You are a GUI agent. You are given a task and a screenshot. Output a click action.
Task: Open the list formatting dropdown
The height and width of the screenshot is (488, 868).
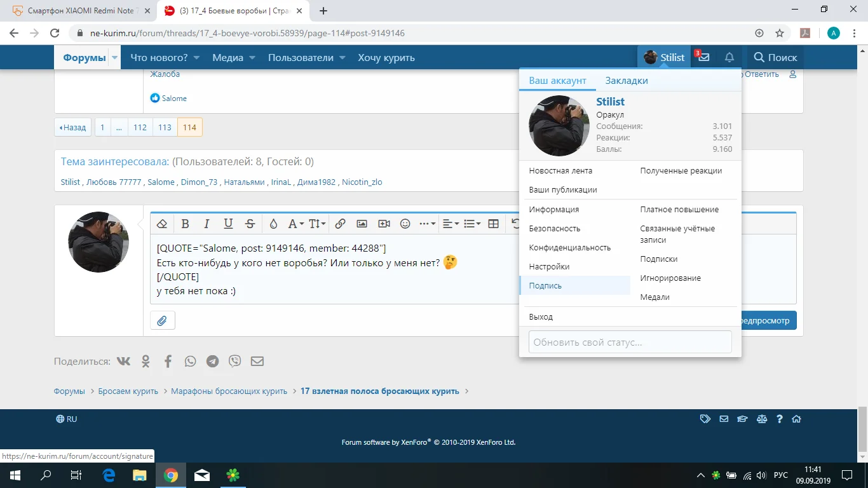point(472,224)
